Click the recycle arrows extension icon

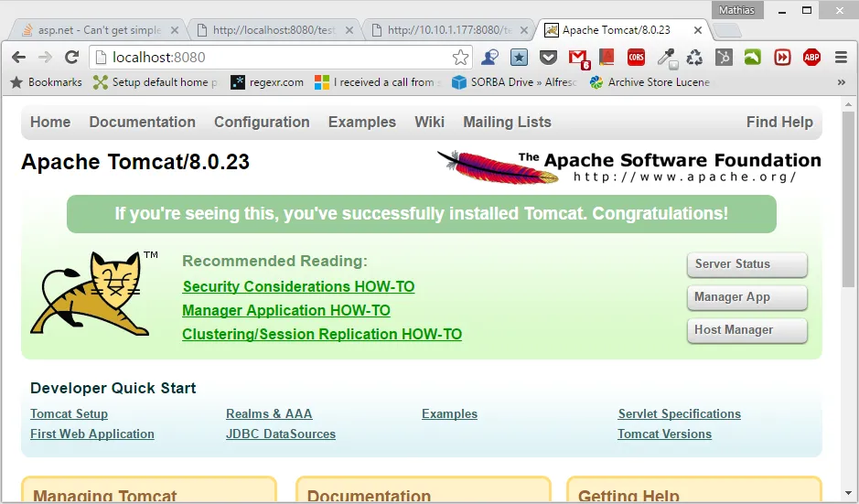(x=694, y=57)
